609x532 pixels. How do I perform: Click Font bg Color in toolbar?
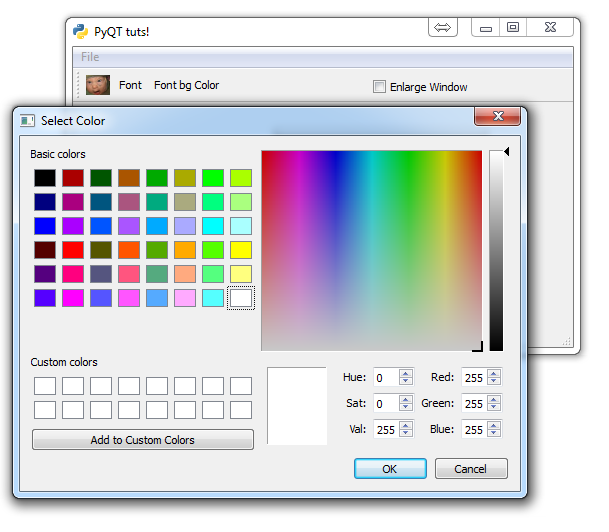pyautogui.click(x=186, y=86)
